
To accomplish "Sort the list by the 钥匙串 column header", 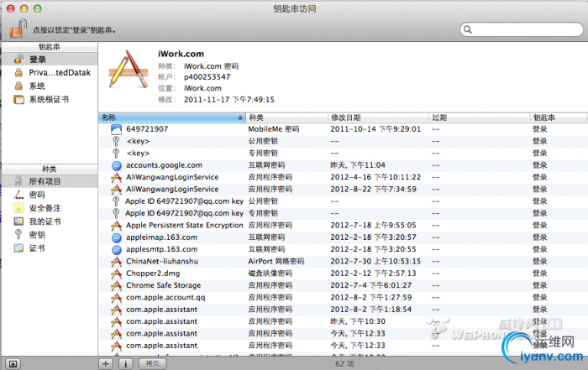I will tap(559, 117).
